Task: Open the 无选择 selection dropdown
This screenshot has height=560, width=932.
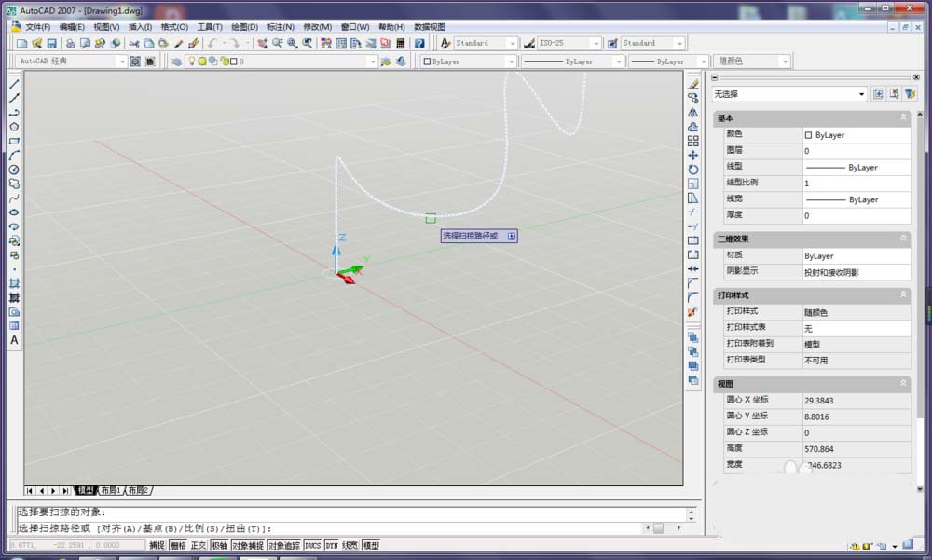Action: tap(861, 94)
